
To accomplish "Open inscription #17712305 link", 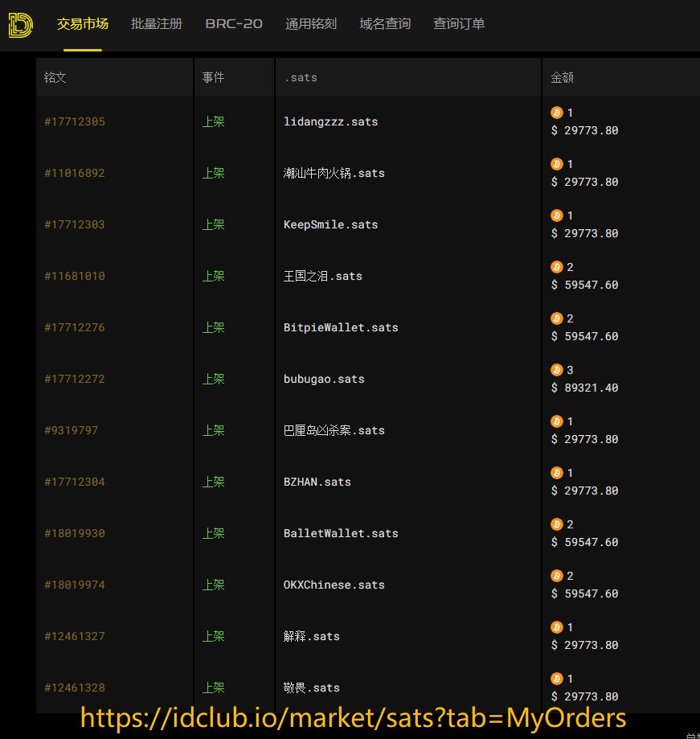I will 75,121.
